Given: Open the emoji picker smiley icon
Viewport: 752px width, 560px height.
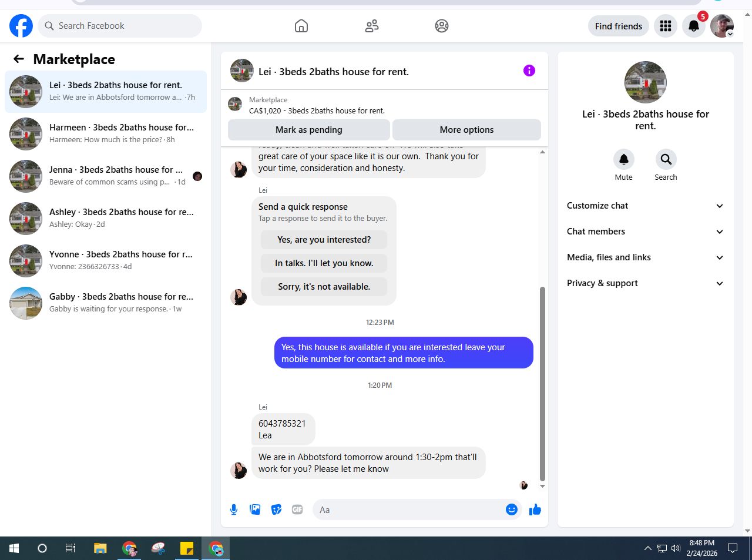Looking at the screenshot, I should coord(512,509).
